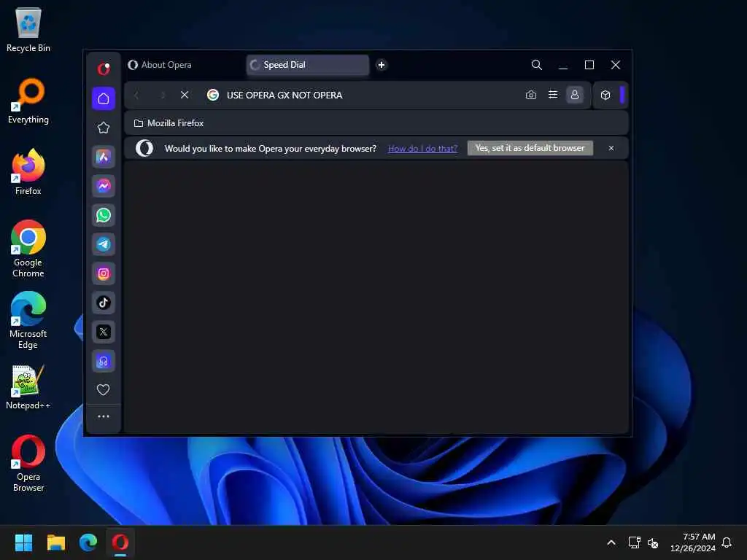Screen dimensions: 747x560
Task: Click 'Yes, set it as default browser'
Action: (530, 148)
